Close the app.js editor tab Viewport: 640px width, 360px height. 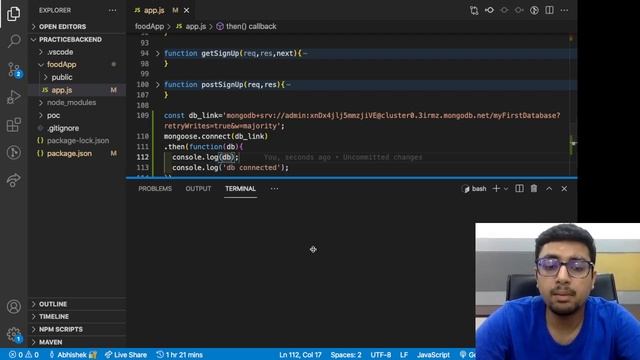(x=187, y=11)
